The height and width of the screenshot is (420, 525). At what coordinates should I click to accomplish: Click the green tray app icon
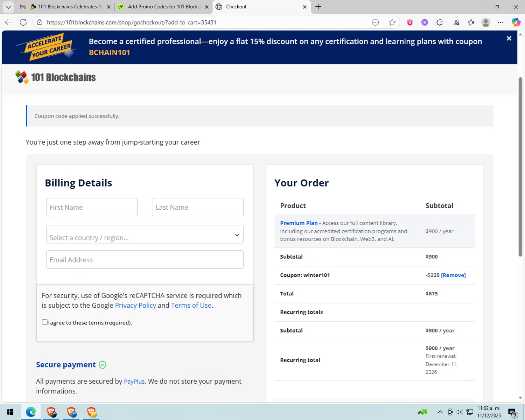tap(422, 412)
